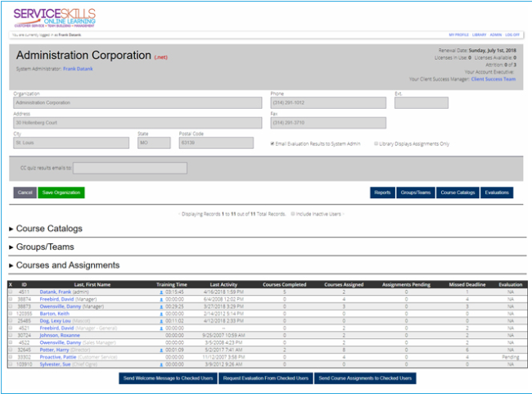The image size is (532, 394).
Task: Enable Library Displays Assignments Only checkbox
Action: pos(376,143)
